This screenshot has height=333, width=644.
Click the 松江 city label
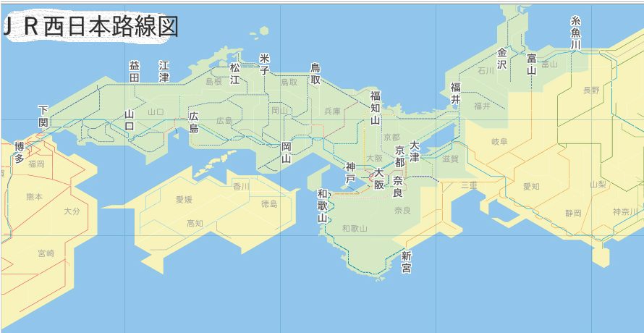(x=235, y=74)
